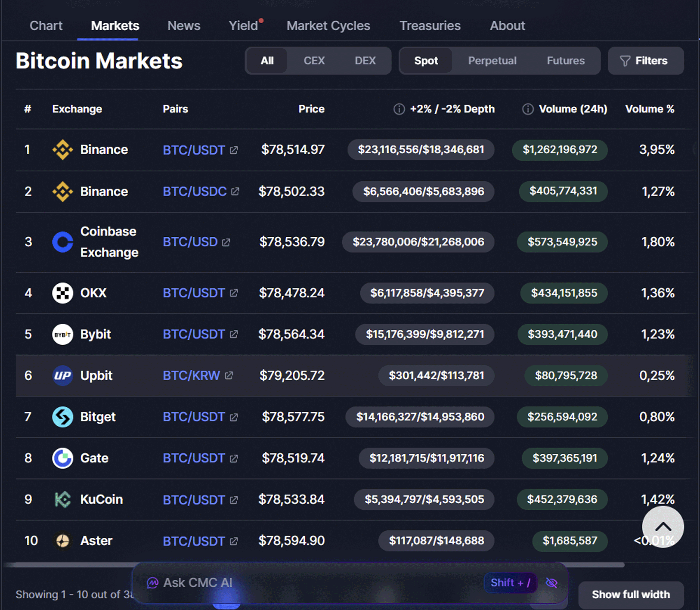Image resolution: width=700 pixels, height=610 pixels.
Task: Click the horizontal table scrollbar
Action: click(x=314, y=565)
